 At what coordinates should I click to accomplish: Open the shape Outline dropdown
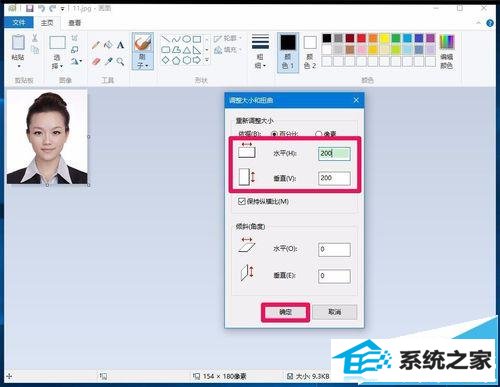pos(228,39)
